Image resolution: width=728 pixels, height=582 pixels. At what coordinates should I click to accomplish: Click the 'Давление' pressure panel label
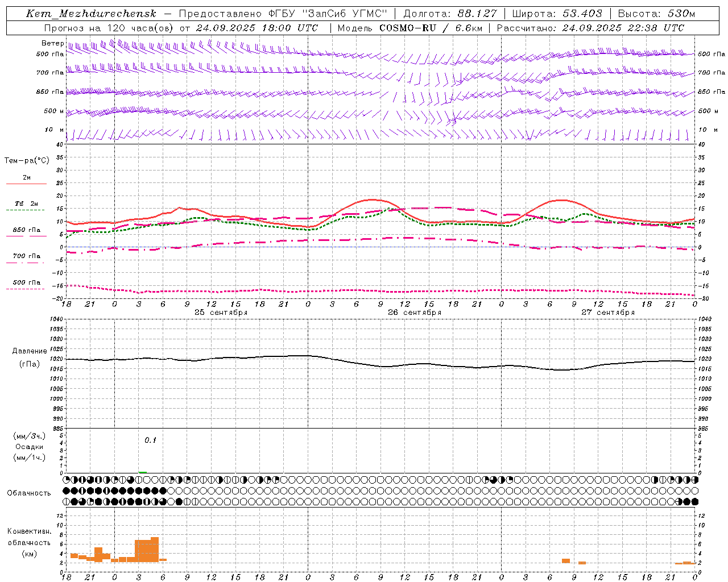coord(30,351)
